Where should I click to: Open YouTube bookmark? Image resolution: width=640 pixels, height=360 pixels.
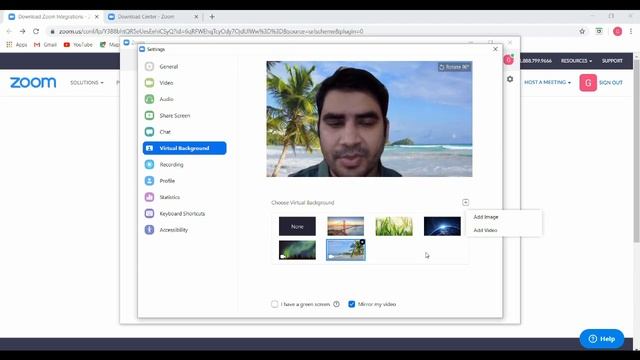78,44
